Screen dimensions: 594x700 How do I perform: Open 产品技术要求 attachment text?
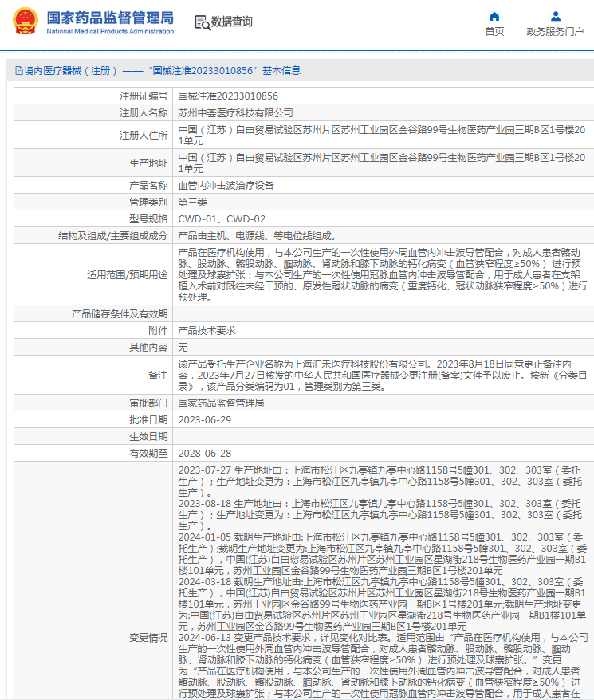coord(207,330)
